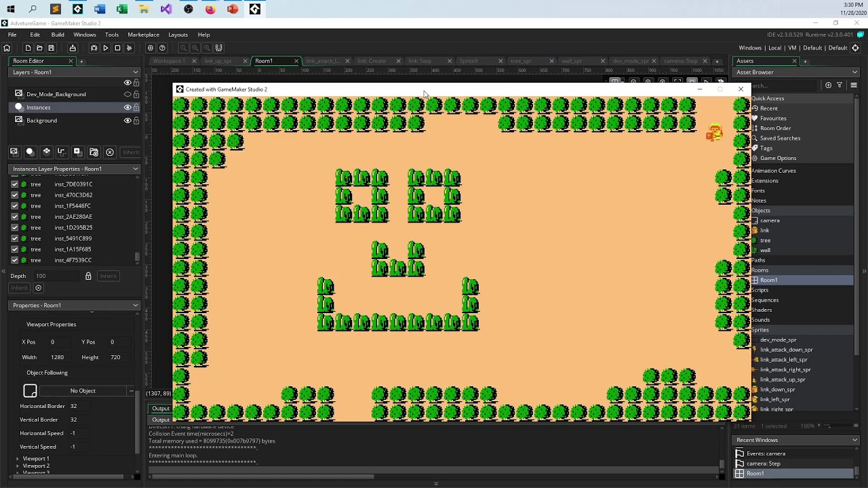
Task: Create a new tile layer
Action: tap(46, 152)
